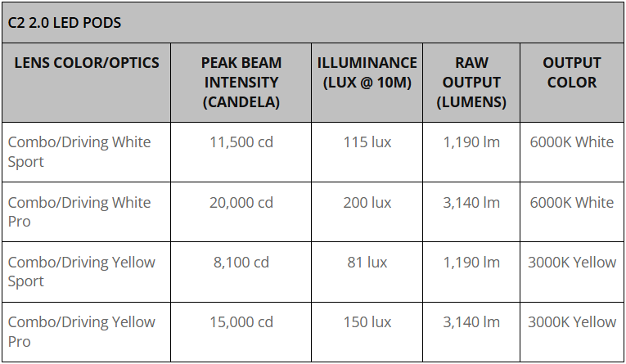Click the 8,100 cd intensity value

(241, 263)
